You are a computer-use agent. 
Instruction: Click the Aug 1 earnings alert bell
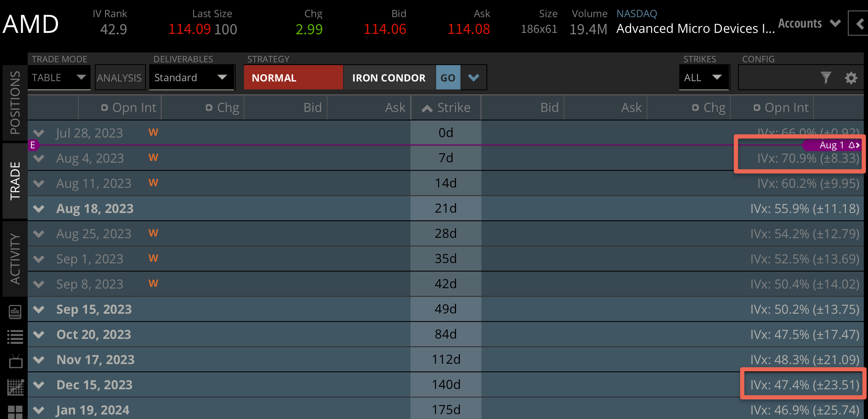[852, 145]
